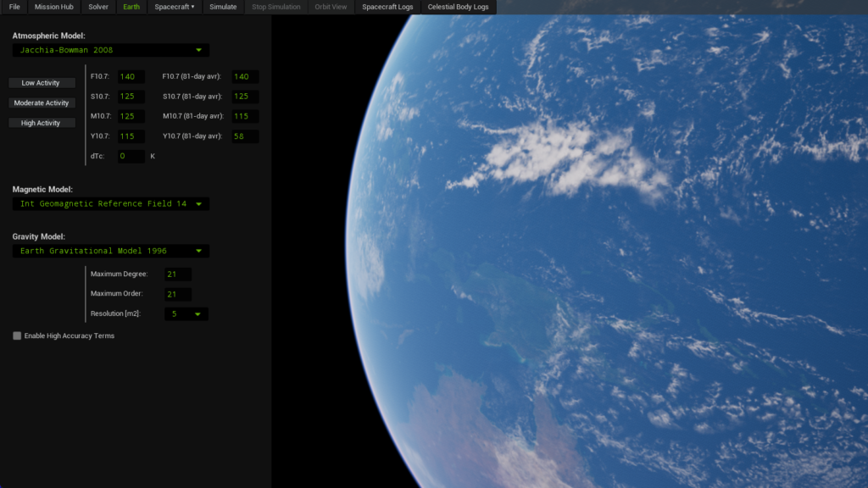Open Celestial Body Logs
868x488 pixels.
[458, 7]
